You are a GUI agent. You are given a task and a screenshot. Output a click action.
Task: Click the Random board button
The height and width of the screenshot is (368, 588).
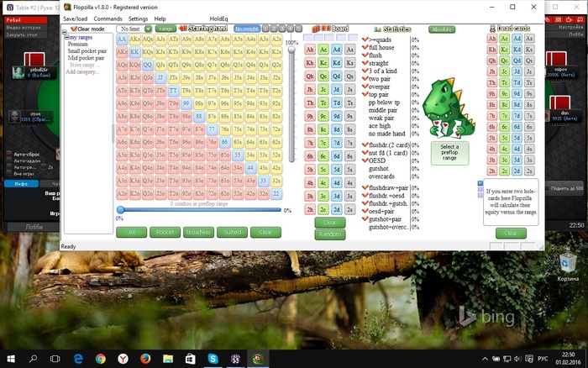click(330, 234)
